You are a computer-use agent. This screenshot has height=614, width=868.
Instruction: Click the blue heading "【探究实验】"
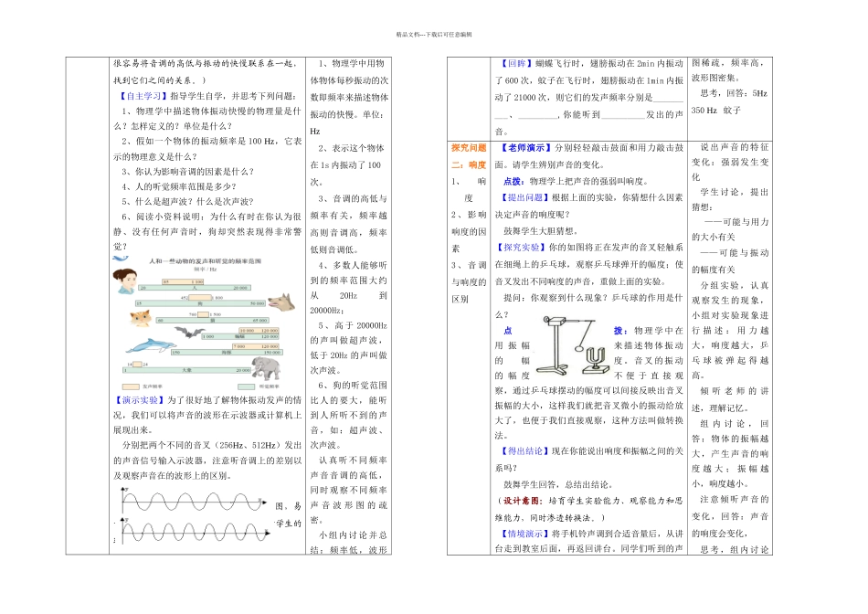pyautogui.click(x=521, y=248)
